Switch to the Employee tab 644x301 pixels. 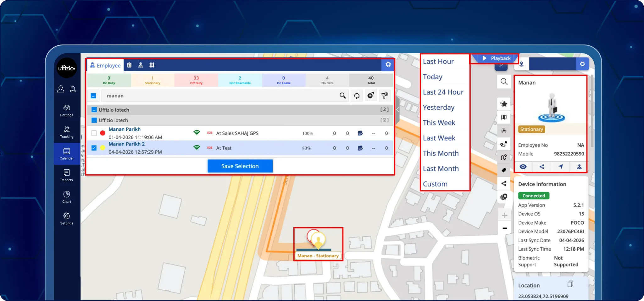point(105,65)
